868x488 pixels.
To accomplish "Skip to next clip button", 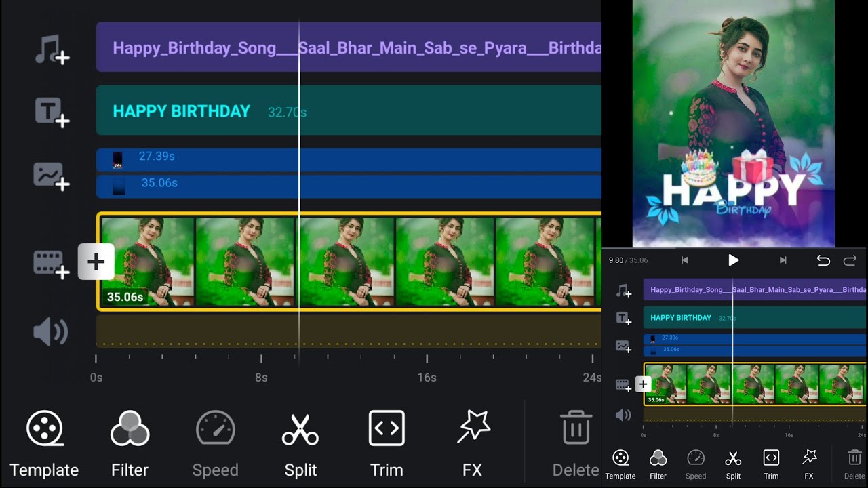I will 783,260.
